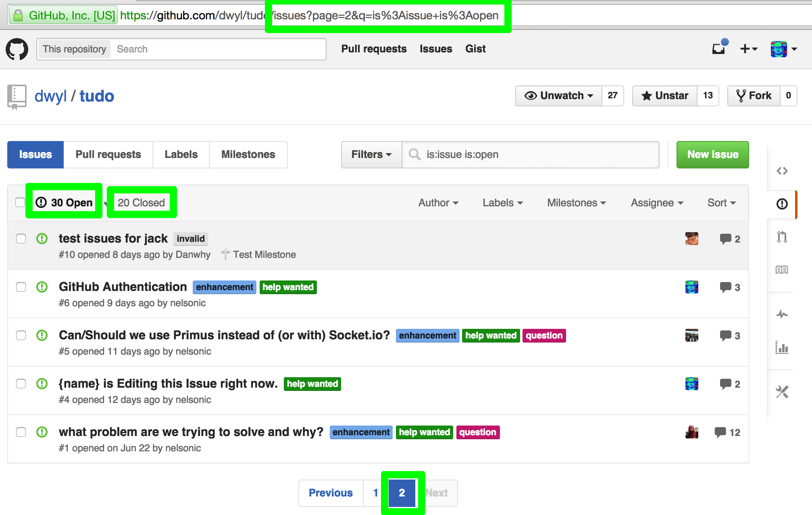The width and height of the screenshot is (812, 515).
Task: Switch to the Labels tab
Action: pos(181,154)
